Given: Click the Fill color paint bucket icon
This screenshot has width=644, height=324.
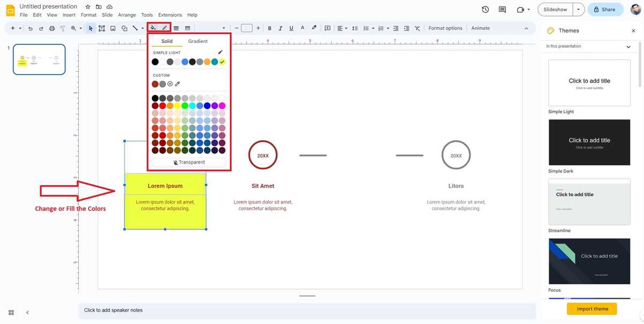Looking at the screenshot, I should click(x=153, y=28).
